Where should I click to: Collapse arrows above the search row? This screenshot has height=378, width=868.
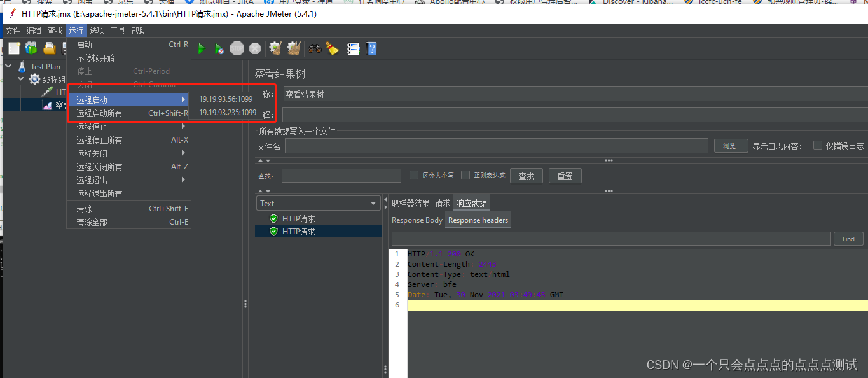(264, 160)
